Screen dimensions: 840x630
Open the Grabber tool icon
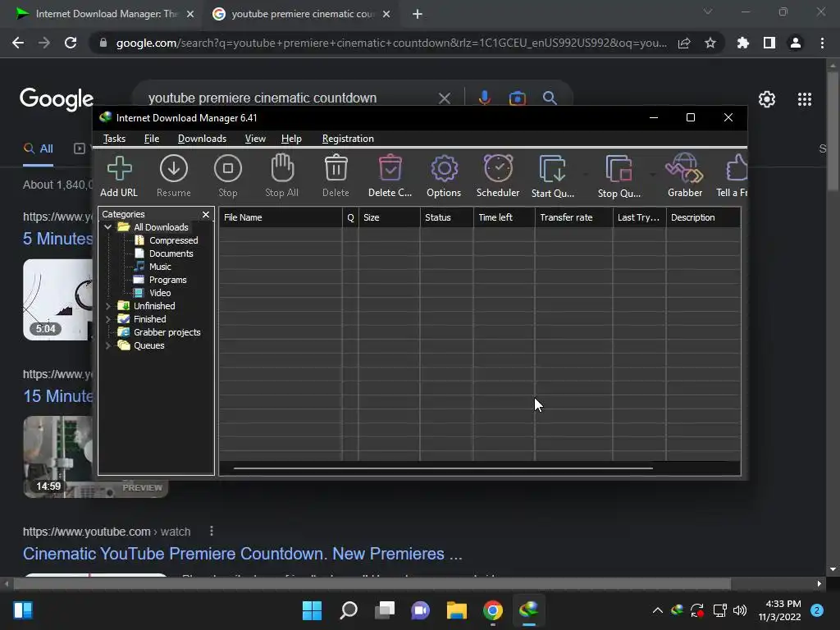685,176
